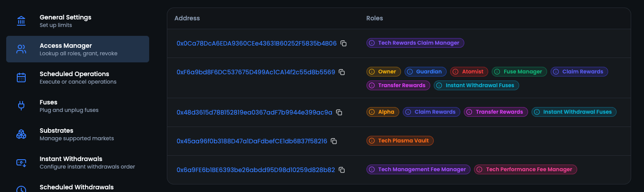This screenshot has height=192, width=644.
Task: Copy the 0xF6a9bd8F6DC address
Action: [x=342, y=72]
